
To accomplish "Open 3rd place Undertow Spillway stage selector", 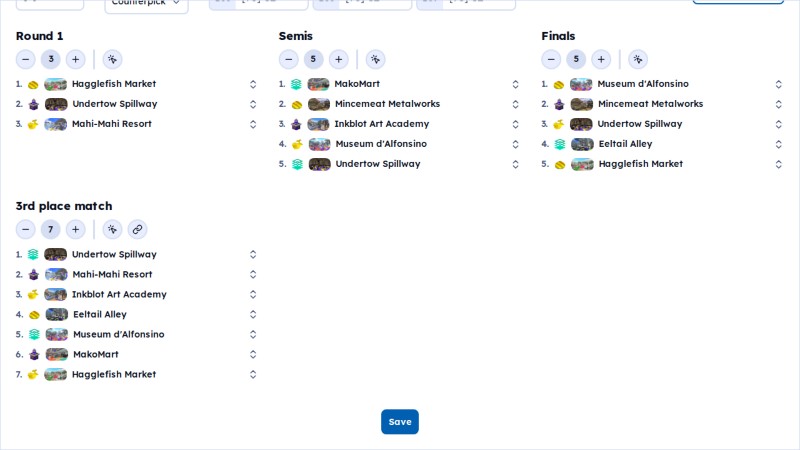I will [x=253, y=254].
